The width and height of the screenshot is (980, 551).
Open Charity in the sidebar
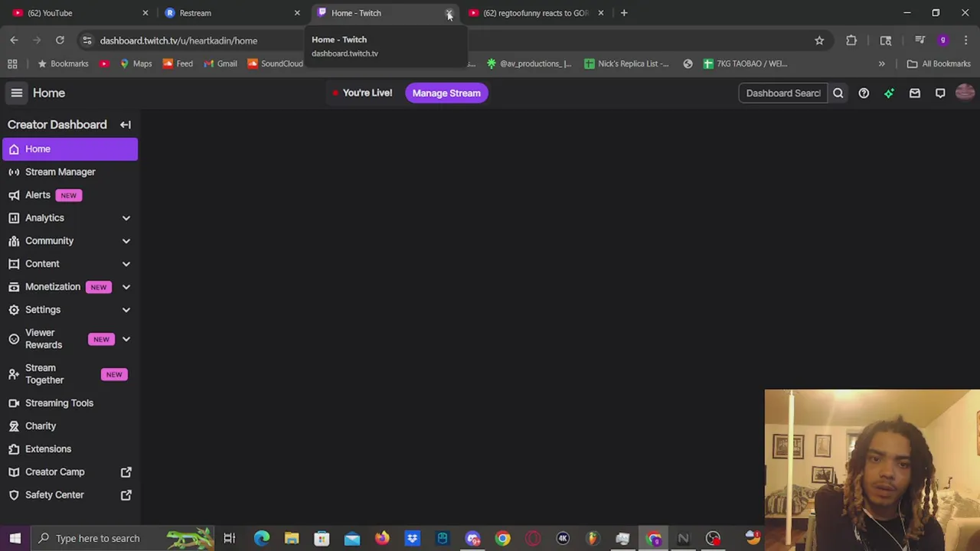pos(70,426)
